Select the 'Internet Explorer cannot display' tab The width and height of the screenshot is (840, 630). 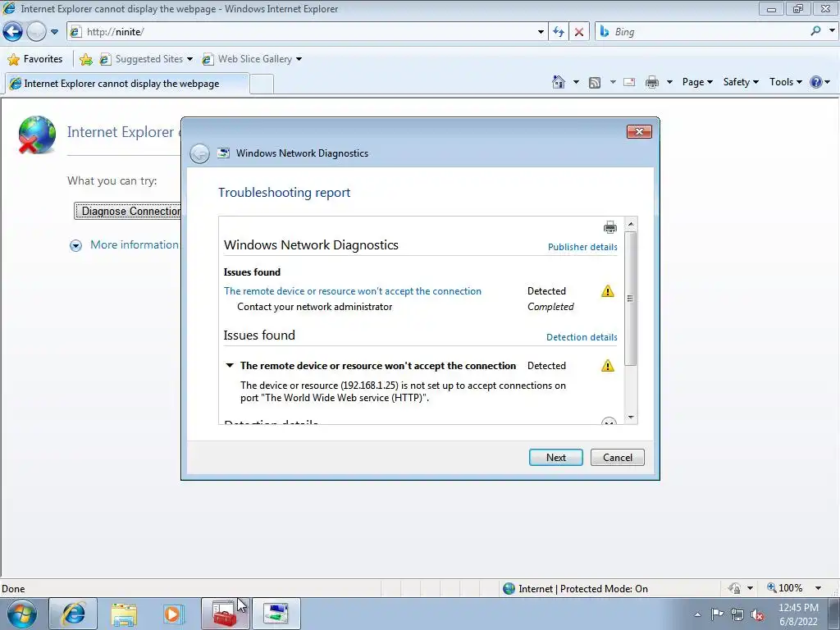(126, 84)
